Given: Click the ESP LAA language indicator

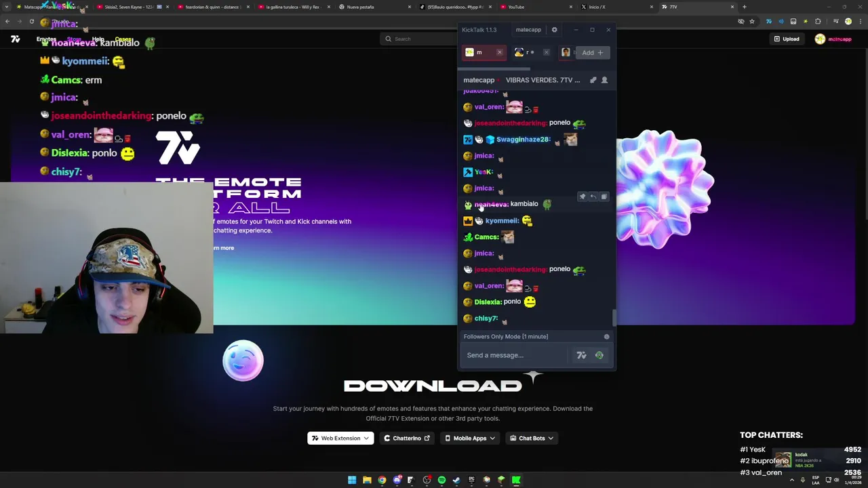Looking at the screenshot, I should point(816,480).
